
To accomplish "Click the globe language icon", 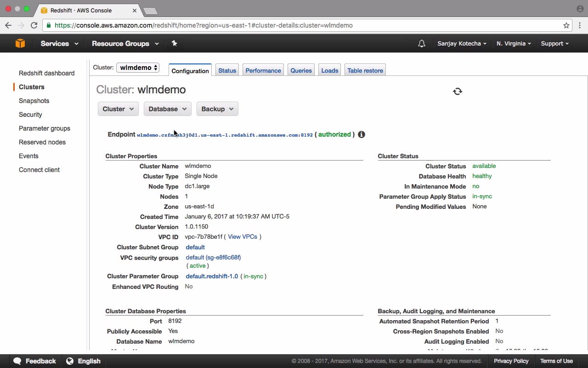I will (x=70, y=361).
